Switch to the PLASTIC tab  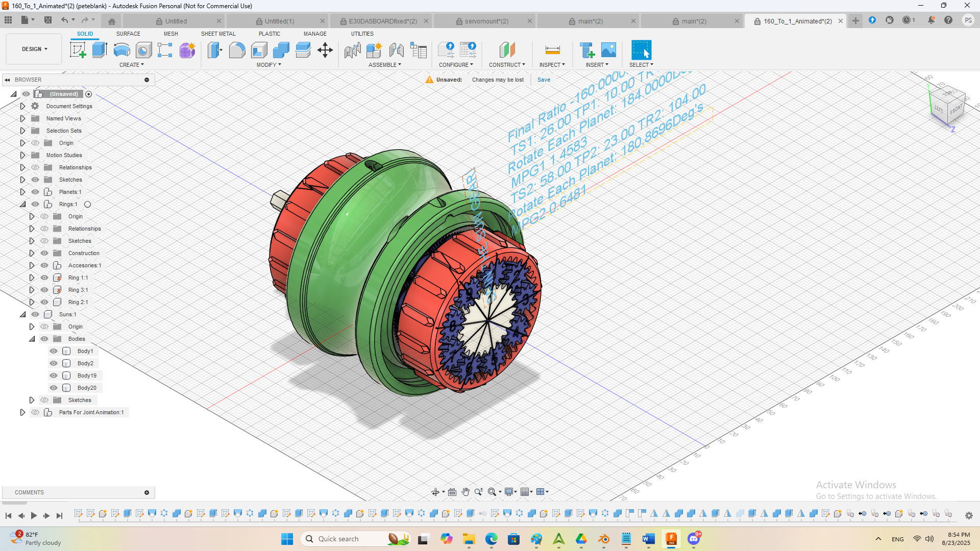click(269, 34)
